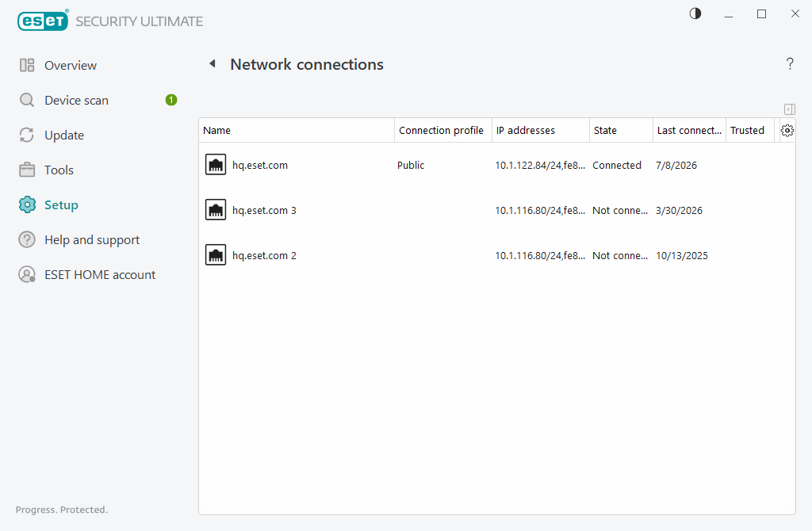Viewport: 812px width, 531px height.
Task: Click the green Device scan notification badge
Action: [x=171, y=100]
